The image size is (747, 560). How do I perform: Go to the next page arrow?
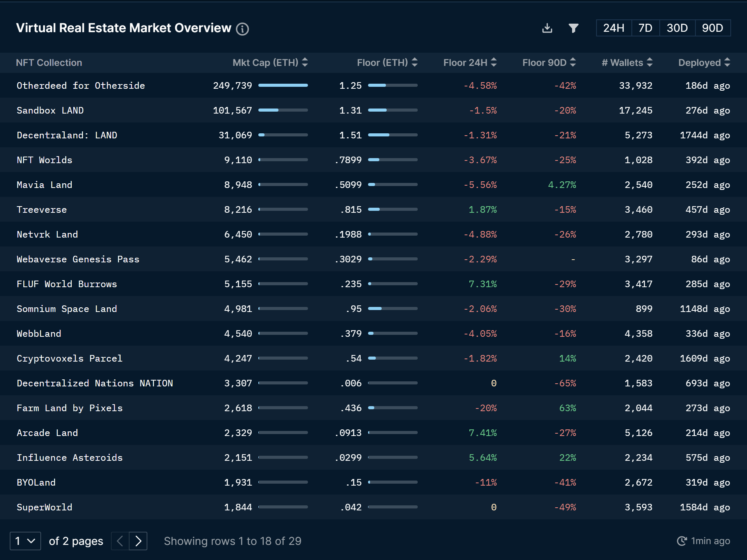pyautogui.click(x=139, y=541)
